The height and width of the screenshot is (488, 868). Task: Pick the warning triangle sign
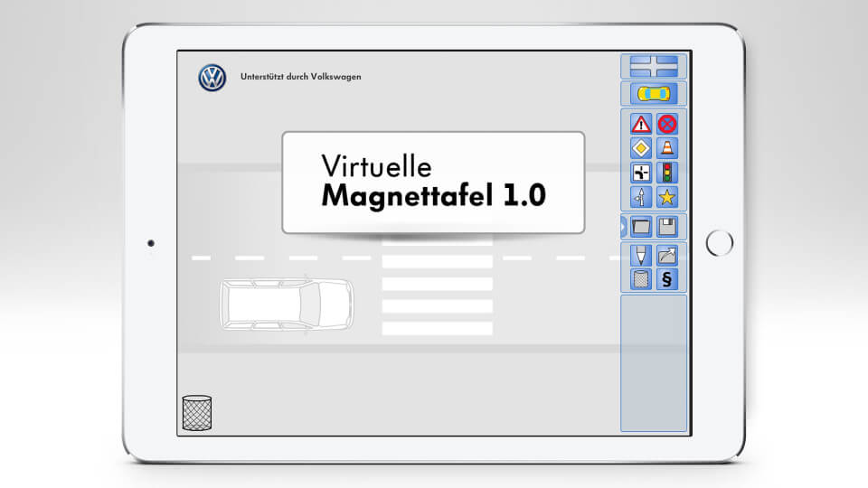point(640,124)
